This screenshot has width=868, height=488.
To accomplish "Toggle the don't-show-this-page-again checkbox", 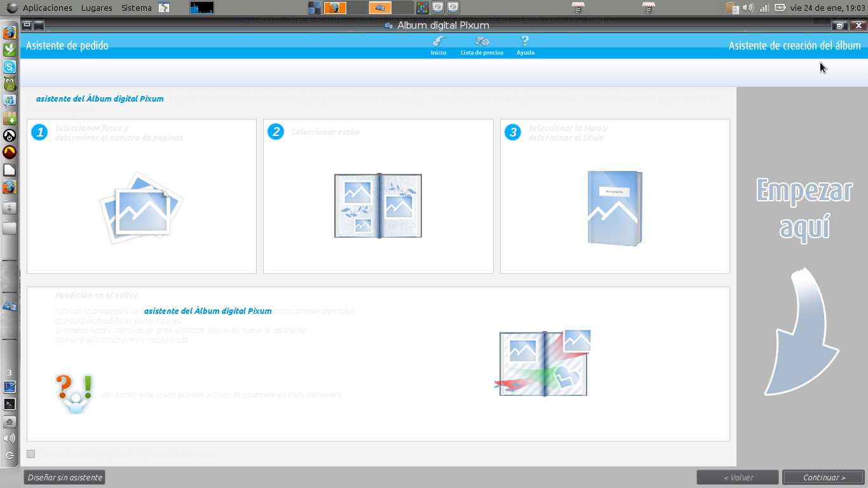I will 31,454.
